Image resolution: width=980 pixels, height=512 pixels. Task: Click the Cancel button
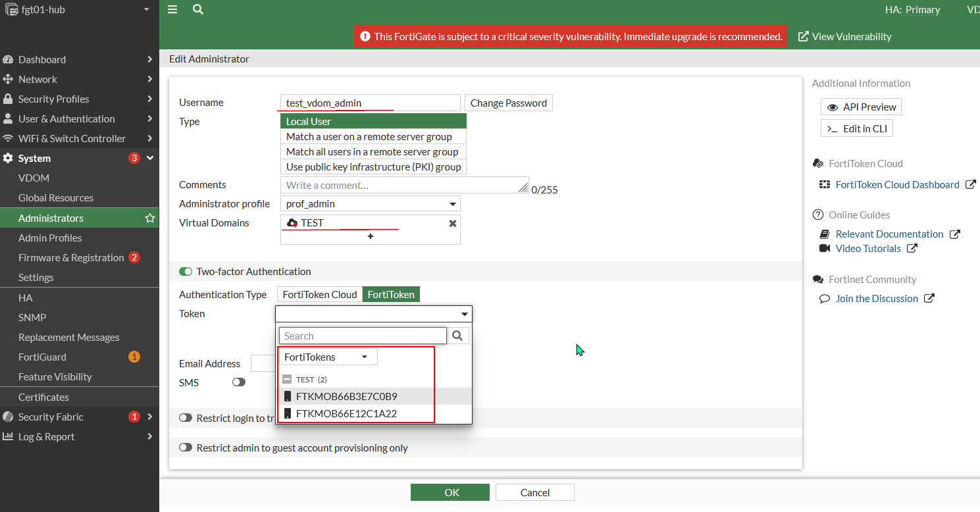tap(535, 492)
